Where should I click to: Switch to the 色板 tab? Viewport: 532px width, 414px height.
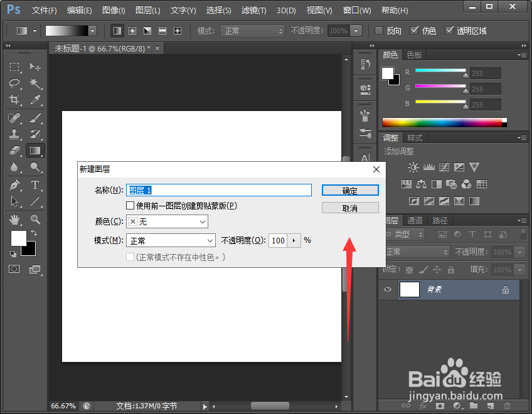pos(414,55)
